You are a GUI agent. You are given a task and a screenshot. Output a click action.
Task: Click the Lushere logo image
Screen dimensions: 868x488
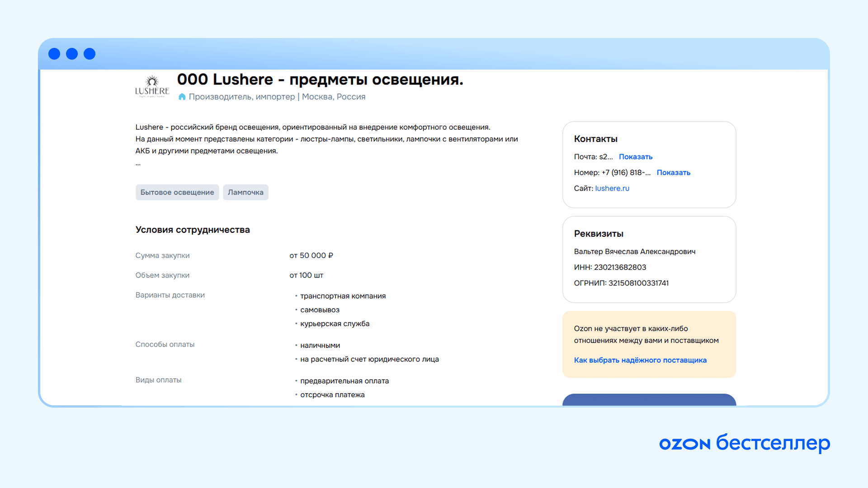[x=152, y=87]
